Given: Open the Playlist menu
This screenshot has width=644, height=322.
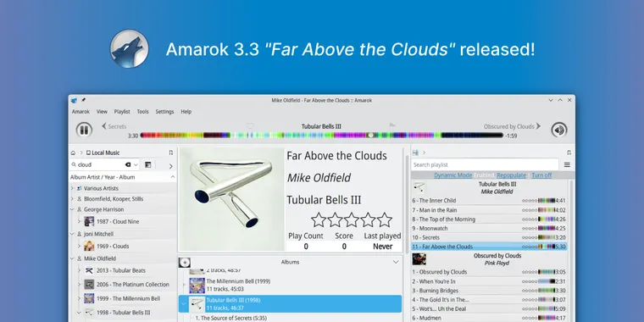Looking at the screenshot, I should pyautogui.click(x=122, y=112).
